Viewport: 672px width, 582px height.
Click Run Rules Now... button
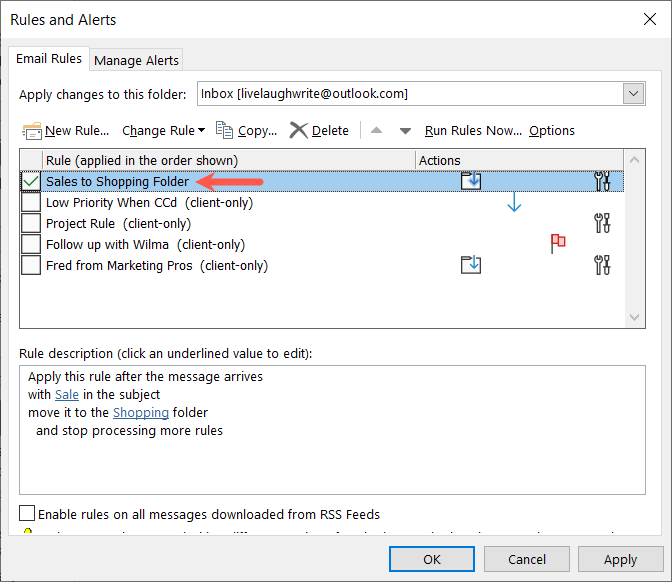coord(473,130)
